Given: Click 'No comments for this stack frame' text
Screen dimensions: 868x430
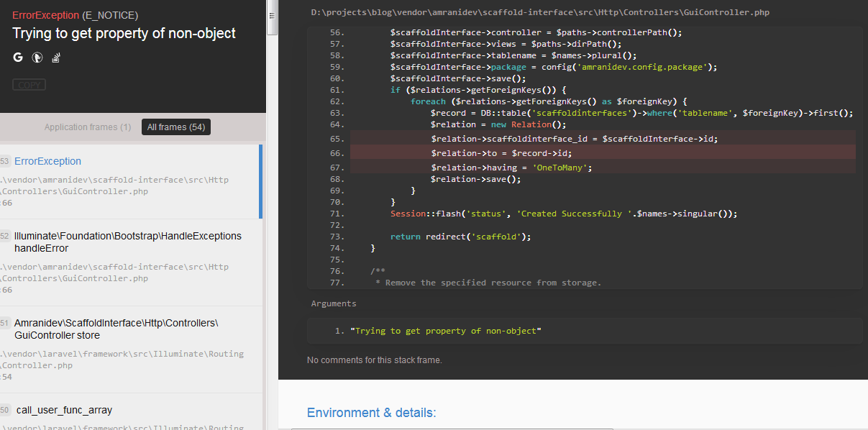Looking at the screenshot, I should click(375, 360).
